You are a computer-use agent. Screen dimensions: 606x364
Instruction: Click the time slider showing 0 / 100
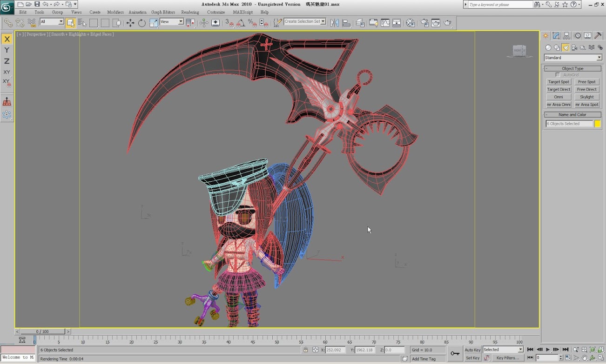coord(42,331)
